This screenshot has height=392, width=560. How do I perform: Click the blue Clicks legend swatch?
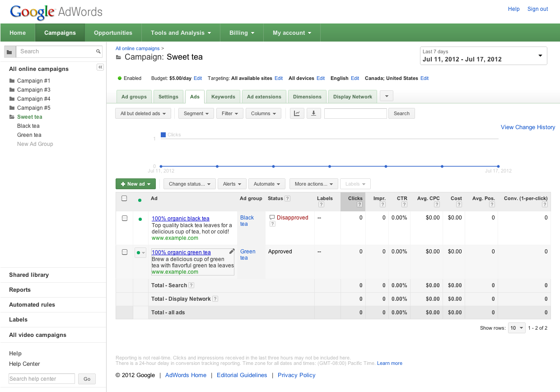pos(163,135)
